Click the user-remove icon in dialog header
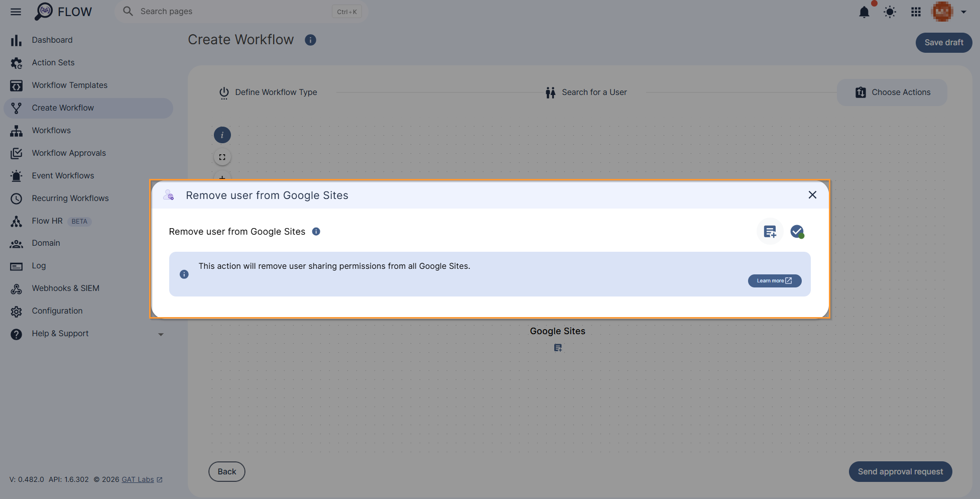 pyautogui.click(x=169, y=195)
